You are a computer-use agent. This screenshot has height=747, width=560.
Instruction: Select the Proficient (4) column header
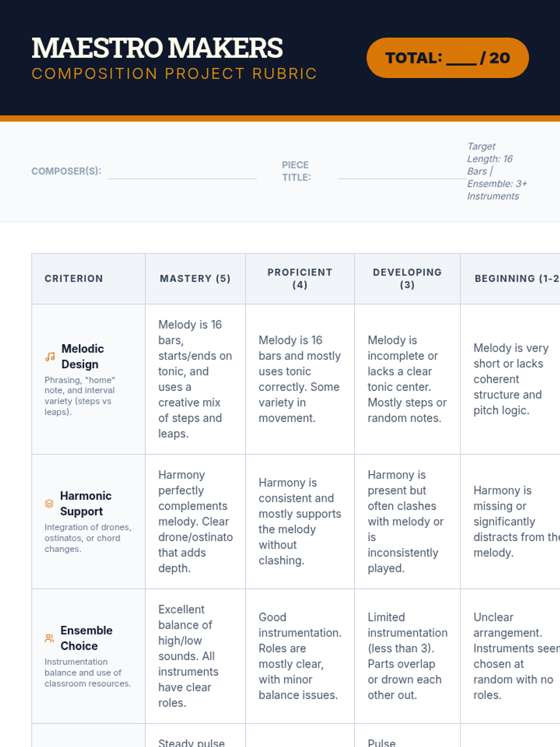pyautogui.click(x=300, y=279)
